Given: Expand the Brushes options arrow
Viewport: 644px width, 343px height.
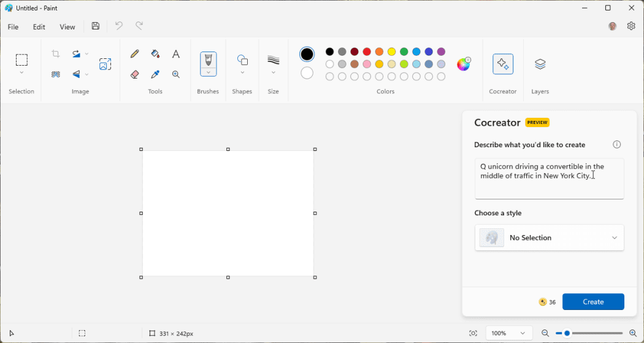Looking at the screenshot, I should point(209,72).
